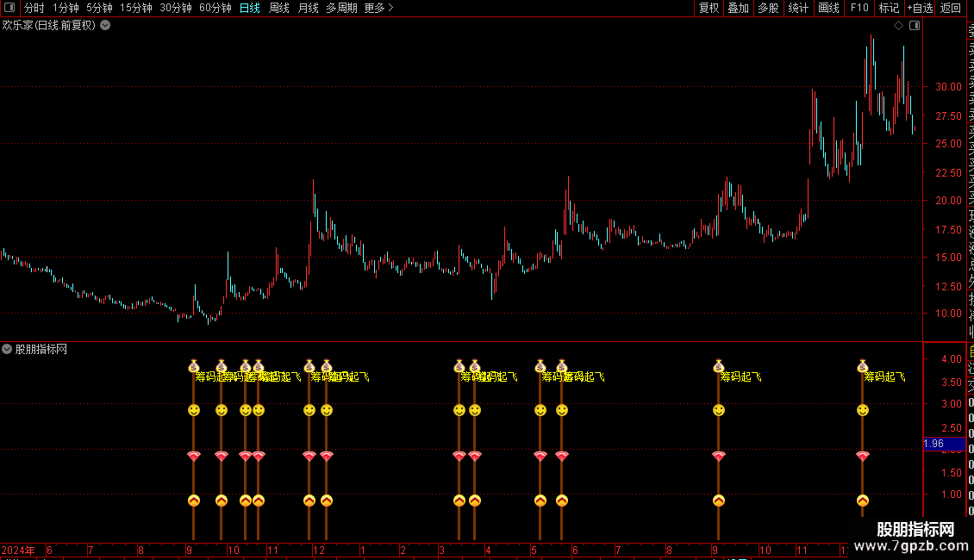974x560 pixels.
Task: Click the first up-arrow coin icon
Action: point(194,501)
